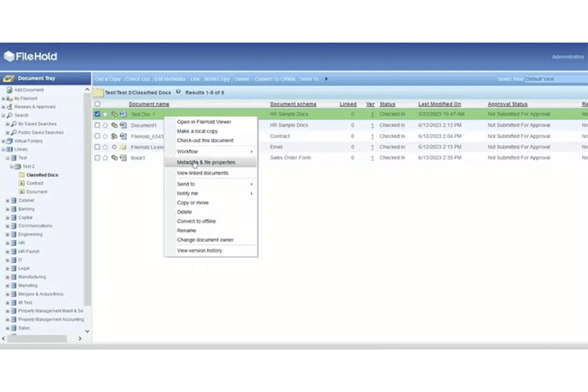Uncheck the Test Doc 1 checkbox

pyautogui.click(x=97, y=114)
